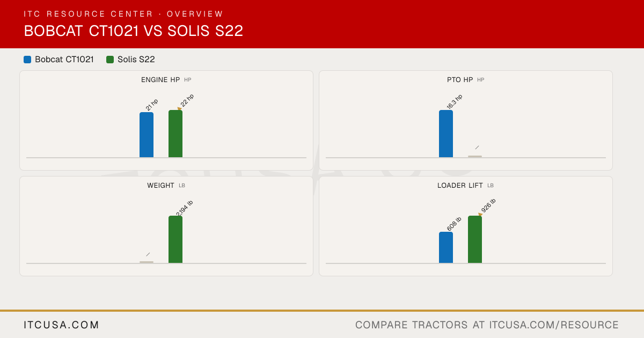This screenshot has width=644, height=338.
Task: Click the blue 21 hp Engine HP bar
Action: coord(147,135)
